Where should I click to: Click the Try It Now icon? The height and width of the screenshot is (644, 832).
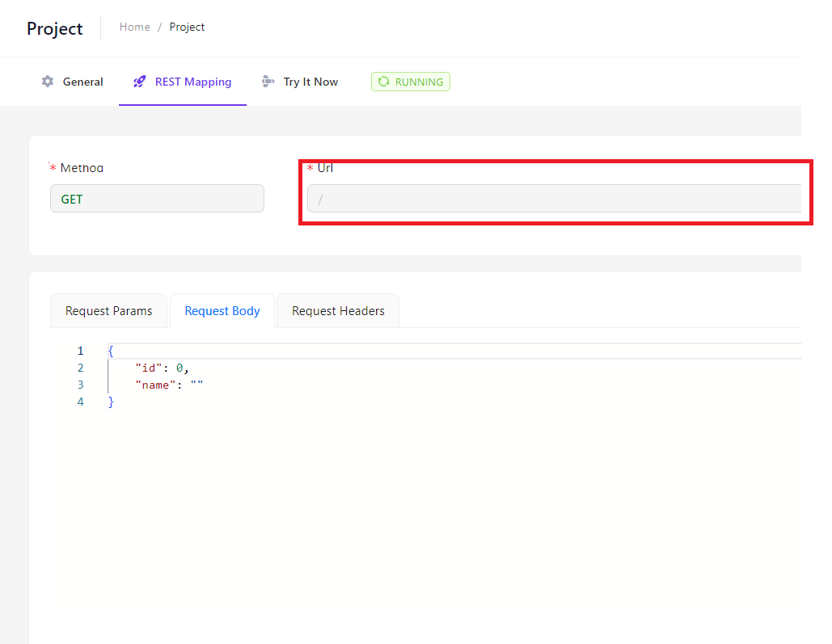coord(268,82)
